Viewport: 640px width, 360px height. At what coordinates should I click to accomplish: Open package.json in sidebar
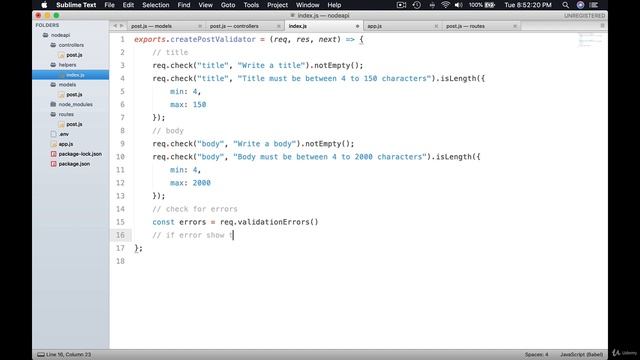tap(74, 164)
